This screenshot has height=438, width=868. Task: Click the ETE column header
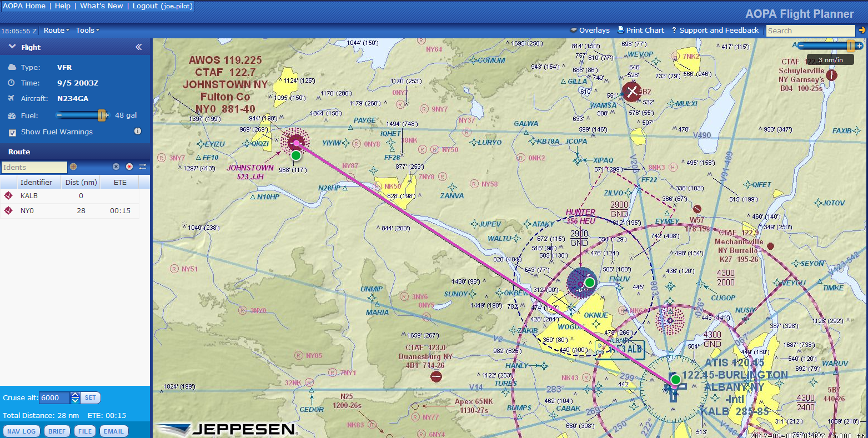point(120,182)
